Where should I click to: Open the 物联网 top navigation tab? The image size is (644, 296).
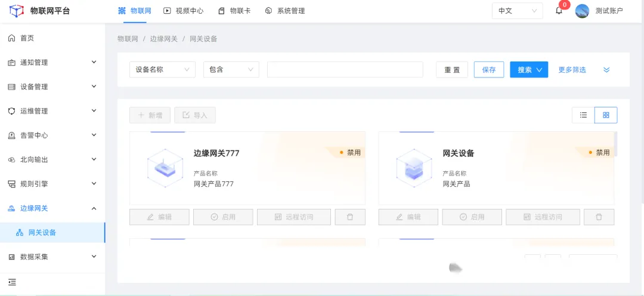click(135, 11)
